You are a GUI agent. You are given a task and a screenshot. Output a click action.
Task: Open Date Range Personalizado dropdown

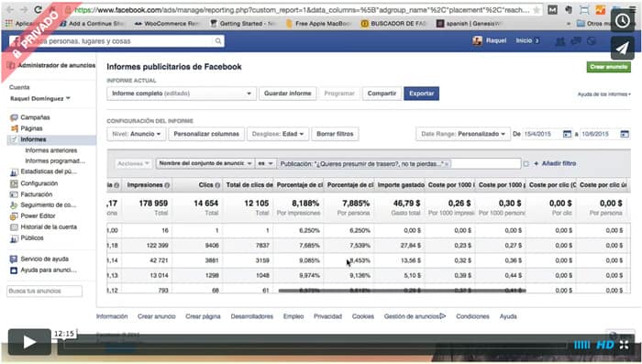(x=463, y=134)
